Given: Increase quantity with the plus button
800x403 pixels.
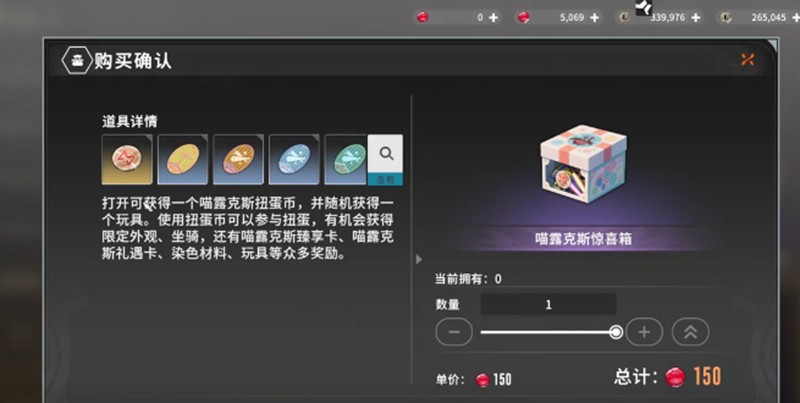Looking at the screenshot, I should 644,332.
